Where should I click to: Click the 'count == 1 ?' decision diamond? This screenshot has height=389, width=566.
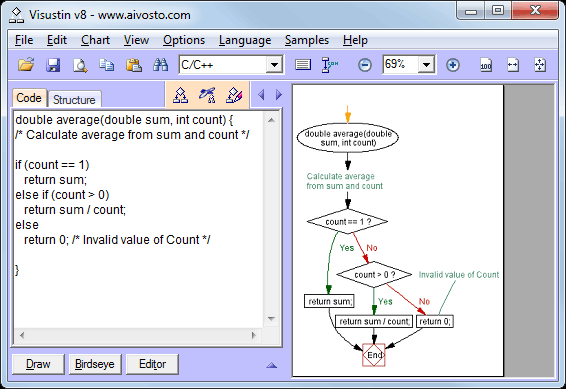click(x=347, y=222)
